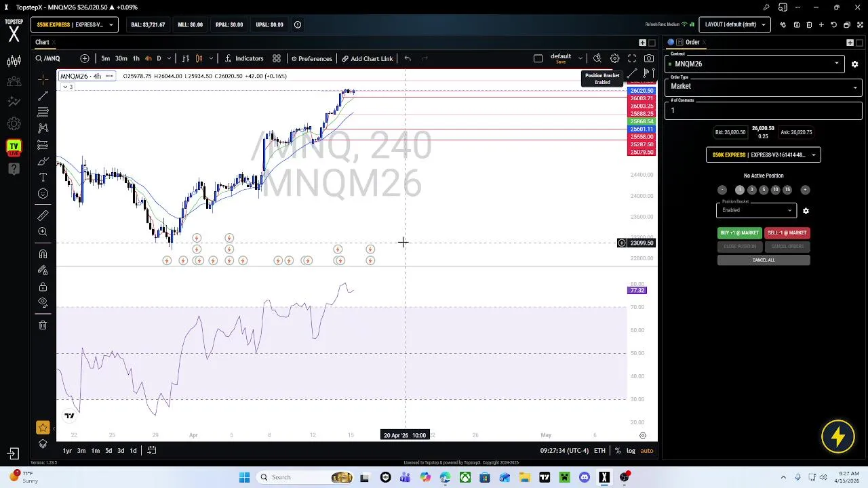The height and width of the screenshot is (488, 868).
Task: Toggle lock all drawing tools
Action: point(43,287)
